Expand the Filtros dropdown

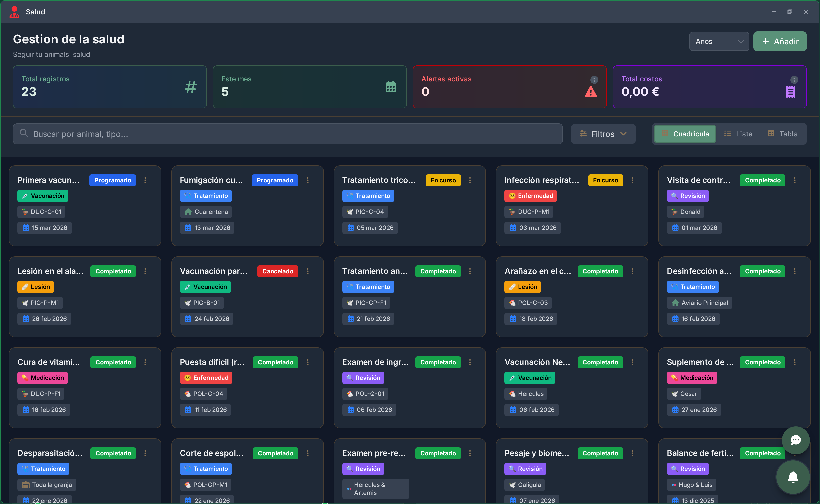[x=603, y=134]
